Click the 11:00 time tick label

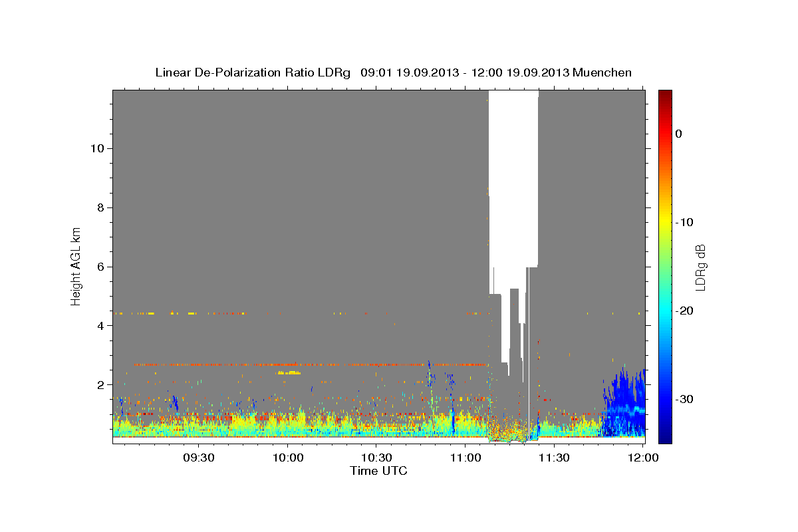point(465,458)
